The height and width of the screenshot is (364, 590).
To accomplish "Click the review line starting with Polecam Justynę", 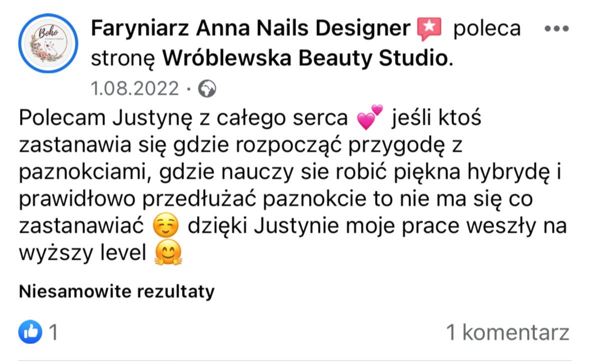I will point(250,118).
